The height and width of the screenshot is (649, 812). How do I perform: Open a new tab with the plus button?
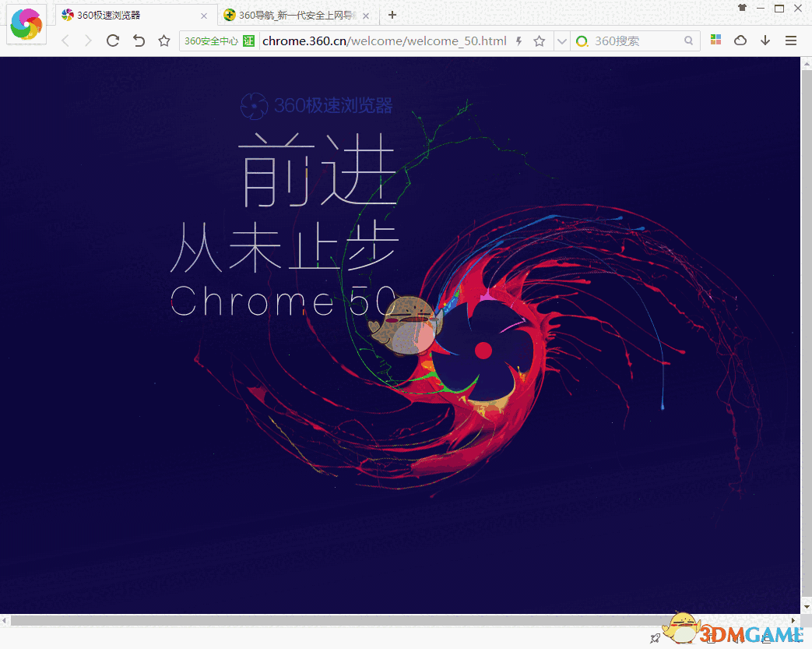click(392, 15)
